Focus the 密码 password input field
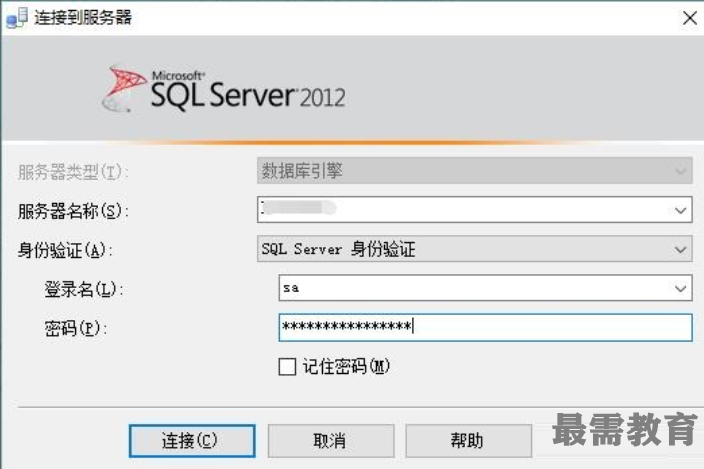704x469 pixels. [485, 327]
